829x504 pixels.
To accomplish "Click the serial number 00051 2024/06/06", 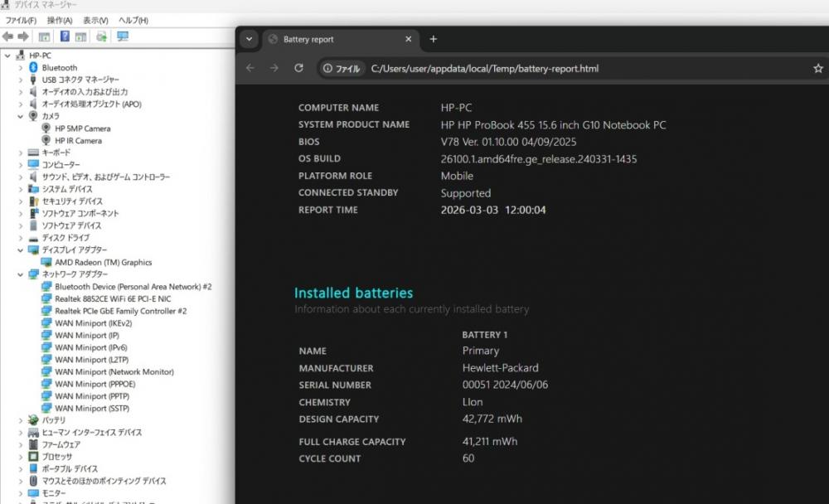I will (x=505, y=385).
